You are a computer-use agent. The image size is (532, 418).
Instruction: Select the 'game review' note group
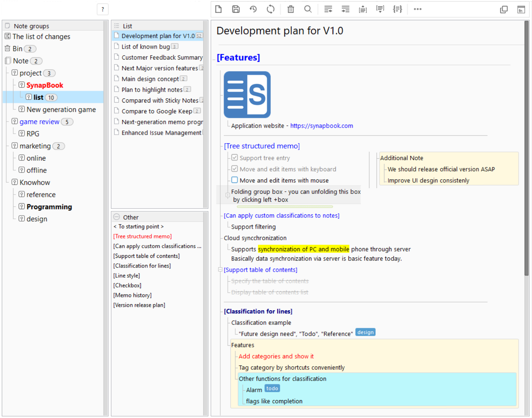39,122
